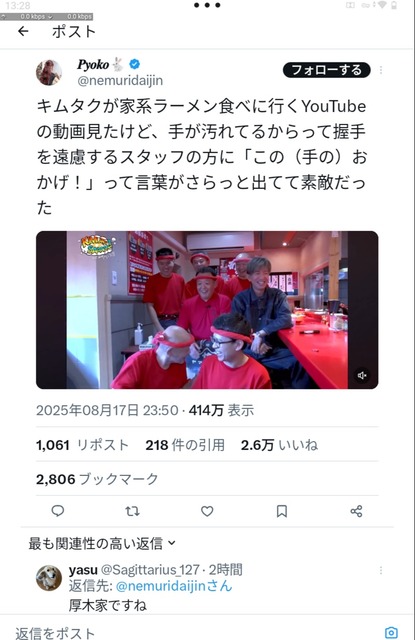Expand the 最も関連性の高い返信 sort dropdown
The image size is (415, 640).
(x=102, y=543)
